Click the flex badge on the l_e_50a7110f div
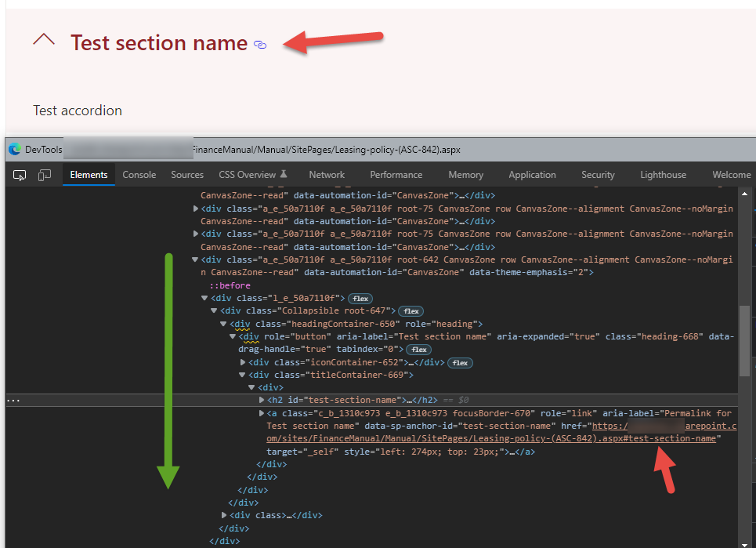The width and height of the screenshot is (756, 548). [360, 298]
